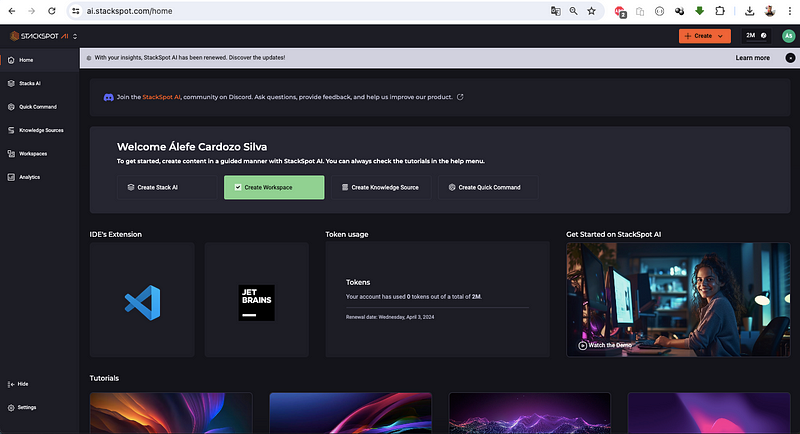Click Learn more in the banner
This screenshot has width=800, height=434.
coord(753,58)
